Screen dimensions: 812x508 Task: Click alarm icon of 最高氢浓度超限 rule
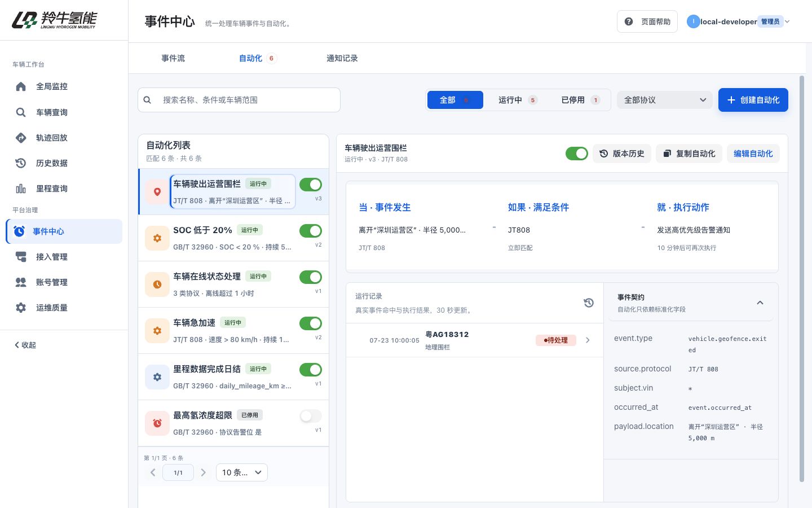pos(157,423)
